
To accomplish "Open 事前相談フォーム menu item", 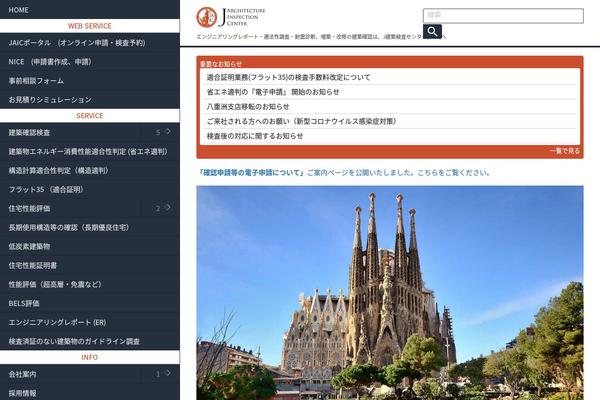I will coord(90,80).
